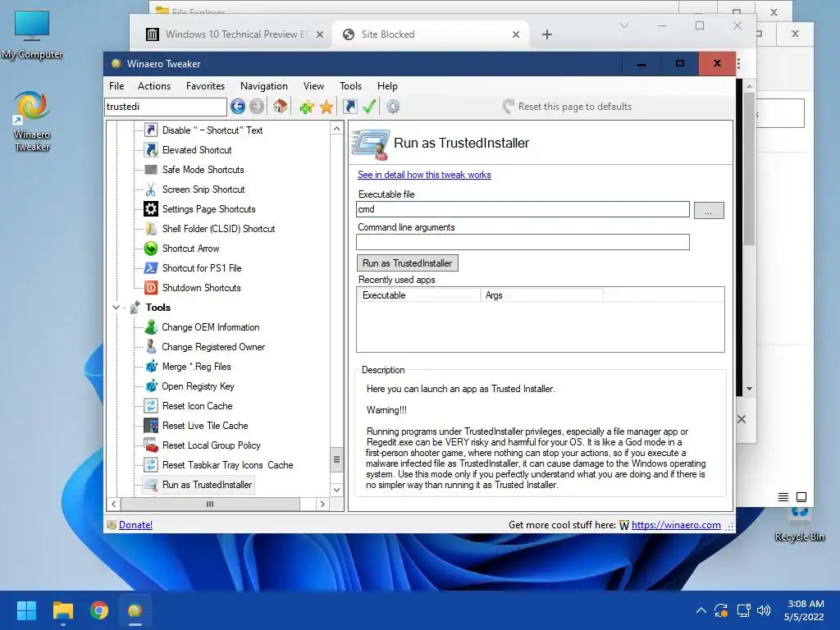Select Reset Live Tile Cache tree item
The height and width of the screenshot is (630, 840).
pyautogui.click(x=205, y=426)
